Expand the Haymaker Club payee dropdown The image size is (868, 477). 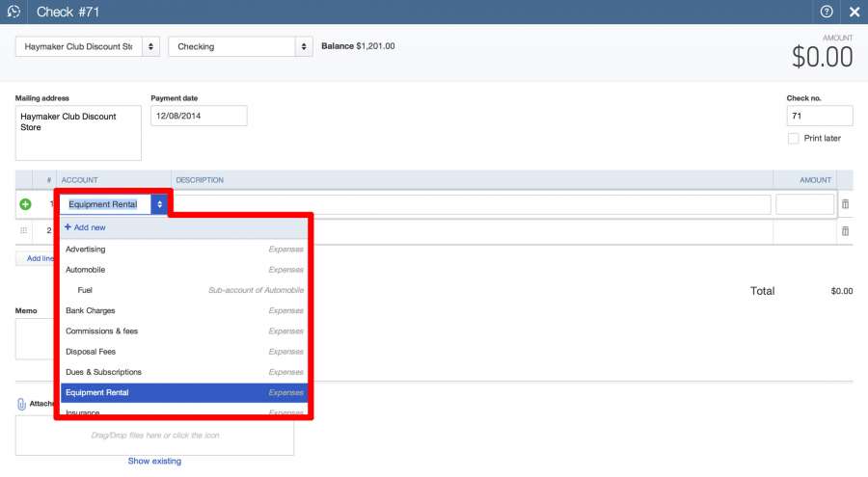(151, 46)
